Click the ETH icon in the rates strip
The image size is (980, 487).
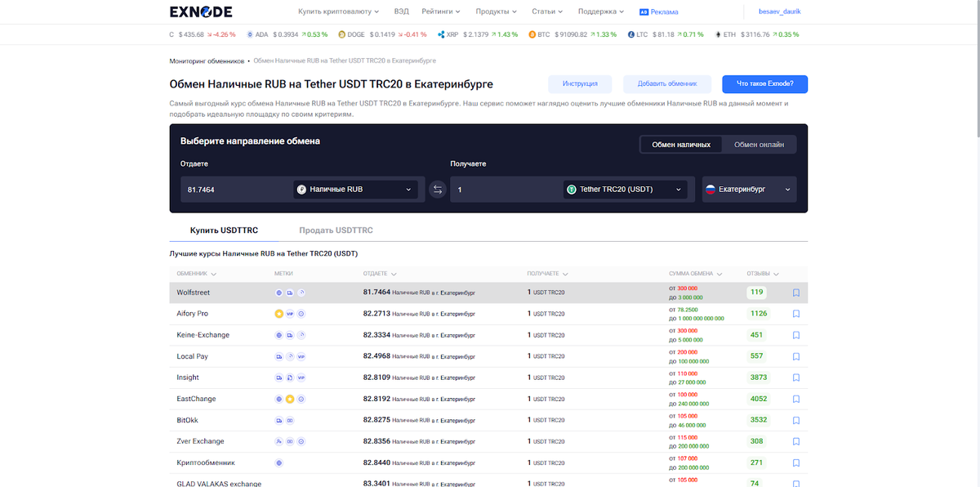point(717,35)
